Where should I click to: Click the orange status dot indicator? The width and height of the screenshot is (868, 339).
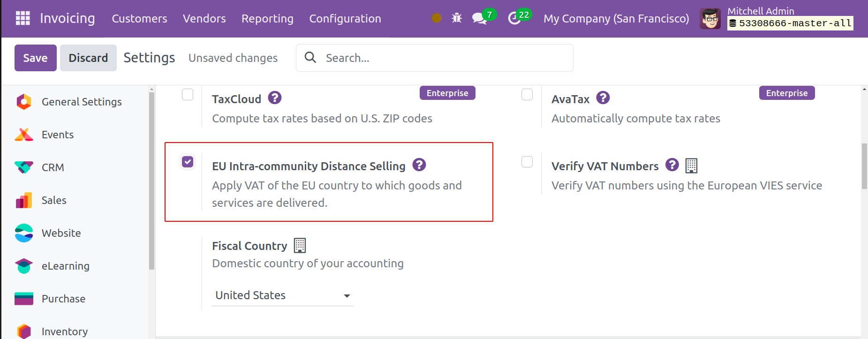(436, 18)
